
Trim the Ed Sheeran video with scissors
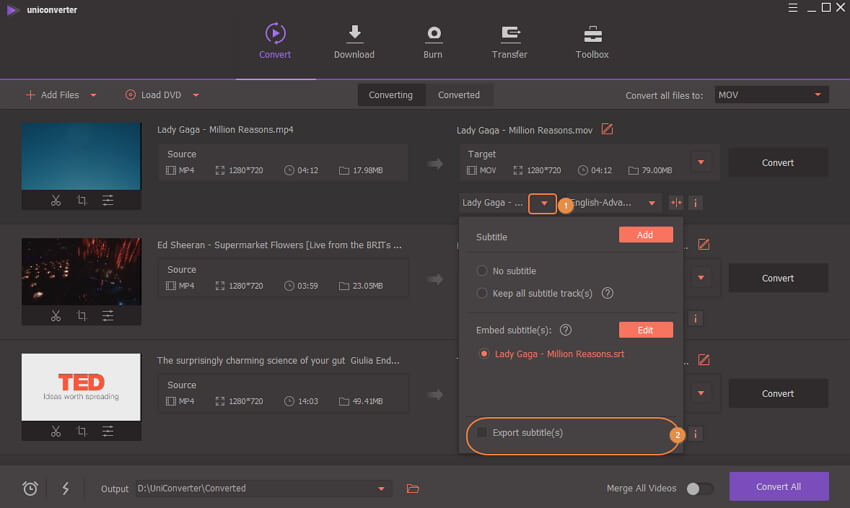(56, 316)
